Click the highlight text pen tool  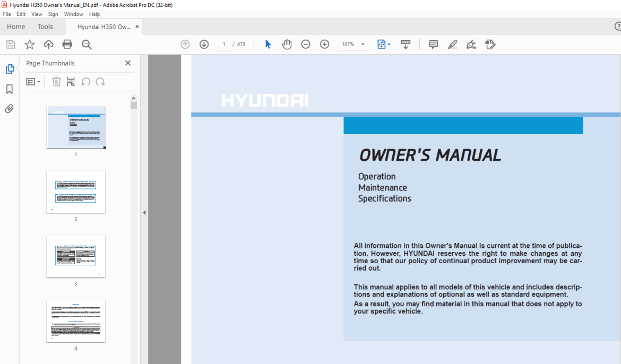coord(452,45)
